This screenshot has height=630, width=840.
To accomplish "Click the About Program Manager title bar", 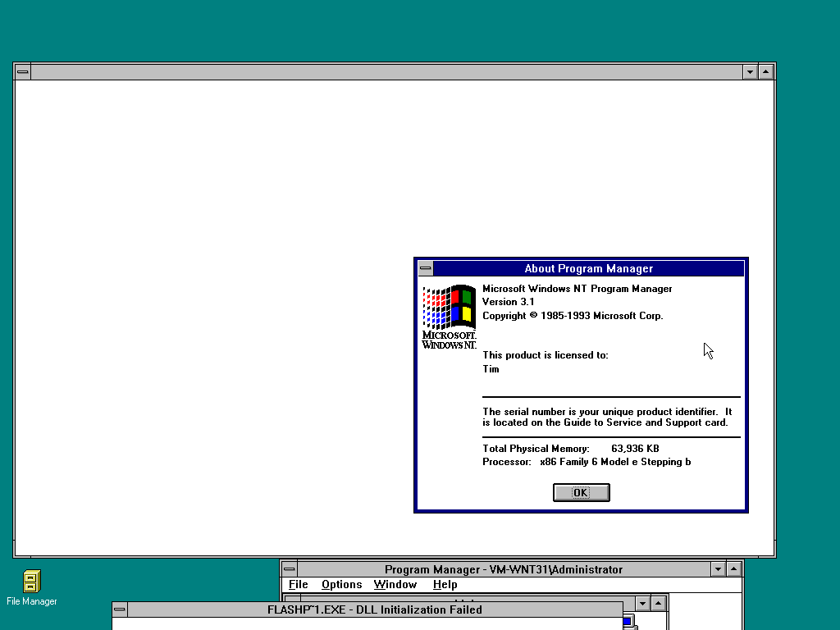I will tap(588, 268).
